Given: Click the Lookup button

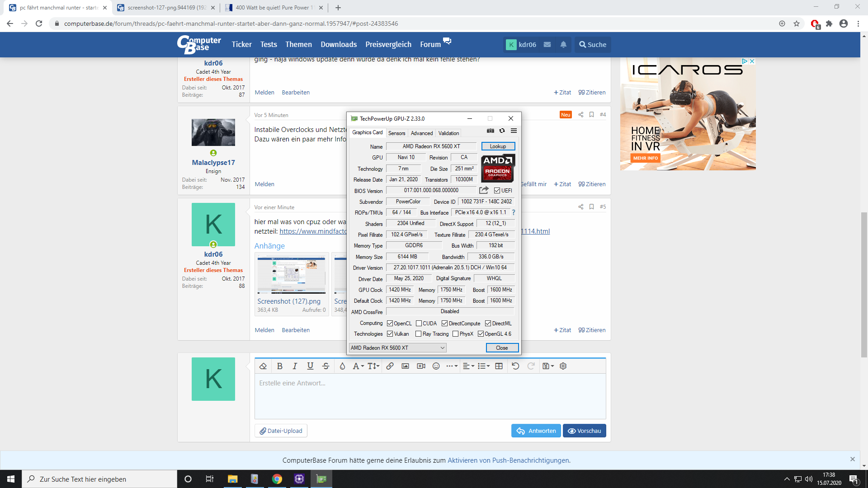Looking at the screenshot, I should click(498, 146).
